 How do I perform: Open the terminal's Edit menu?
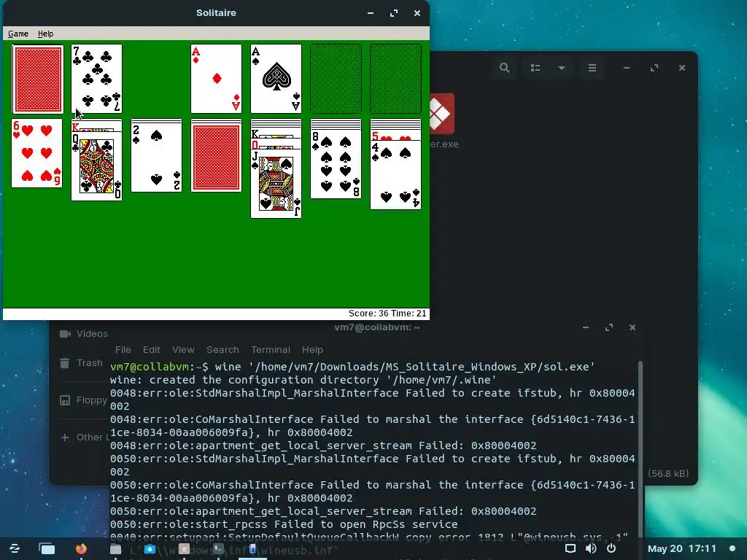[x=152, y=349]
